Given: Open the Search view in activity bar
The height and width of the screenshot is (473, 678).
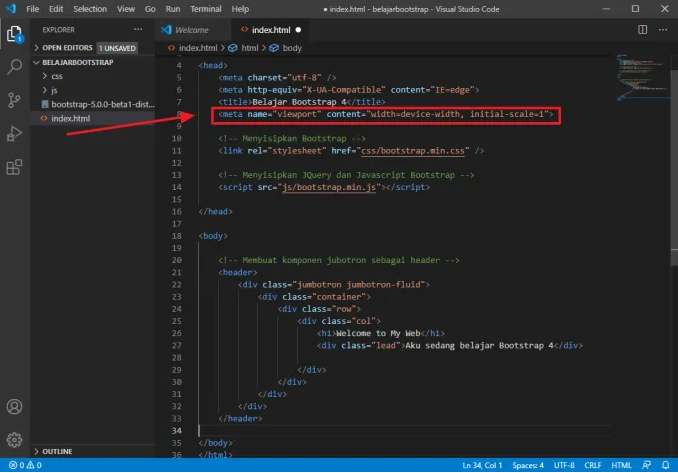Looking at the screenshot, I should tap(14, 67).
